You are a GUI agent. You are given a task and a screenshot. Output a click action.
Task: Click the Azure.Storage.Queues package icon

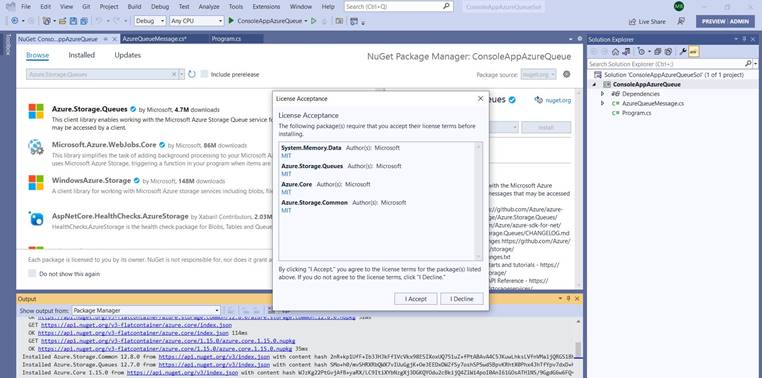(36, 111)
